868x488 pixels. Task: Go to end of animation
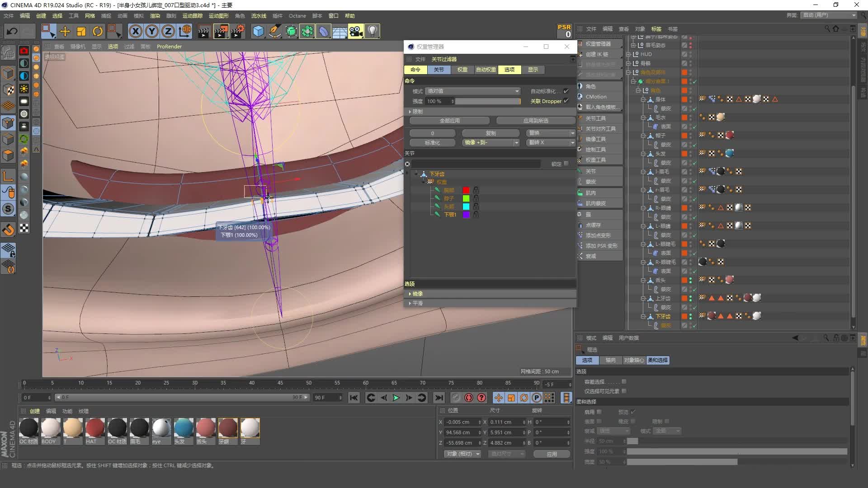439,398
